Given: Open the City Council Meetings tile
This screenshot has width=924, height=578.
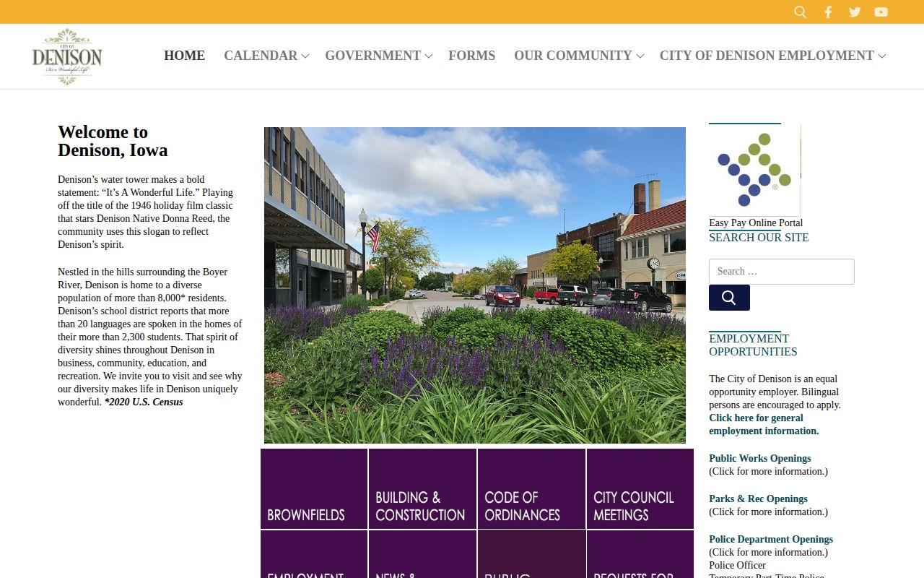Looking at the screenshot, I should tap(640, 489).
